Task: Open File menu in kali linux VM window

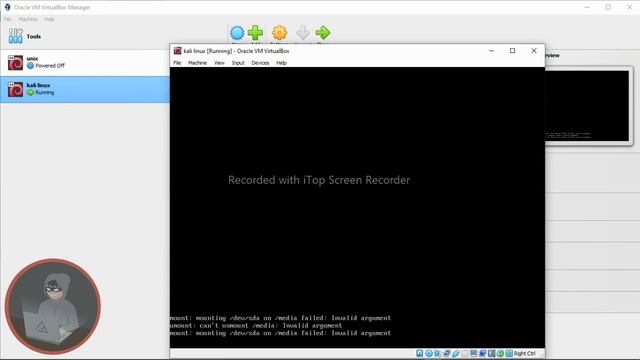Action: click(177, 63)
